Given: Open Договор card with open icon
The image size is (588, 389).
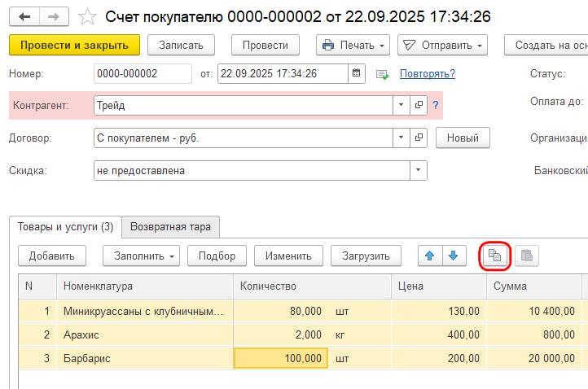Looking at the screenshot, I should click(419, 138).
